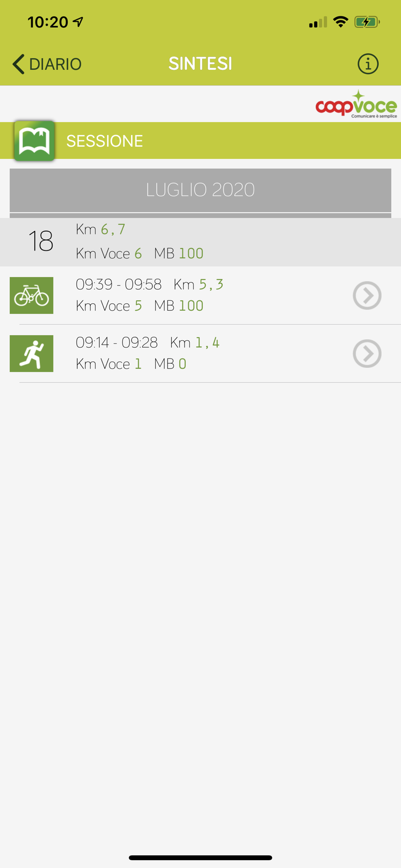Viewport: 401px width, 868px height.
Task: Open the 09:14 - 09:28 session entry
Action: 200,353
